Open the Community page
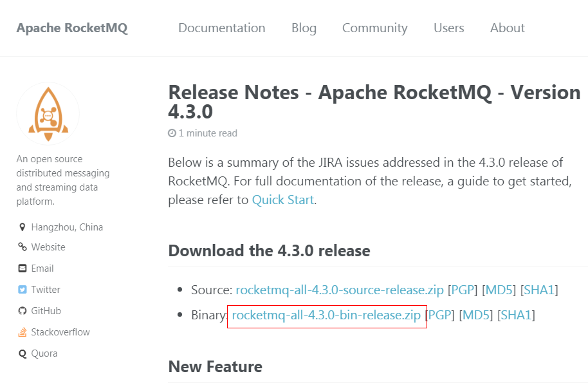The width and height of the screenshot is (588, 385). (x=374, y=28)
